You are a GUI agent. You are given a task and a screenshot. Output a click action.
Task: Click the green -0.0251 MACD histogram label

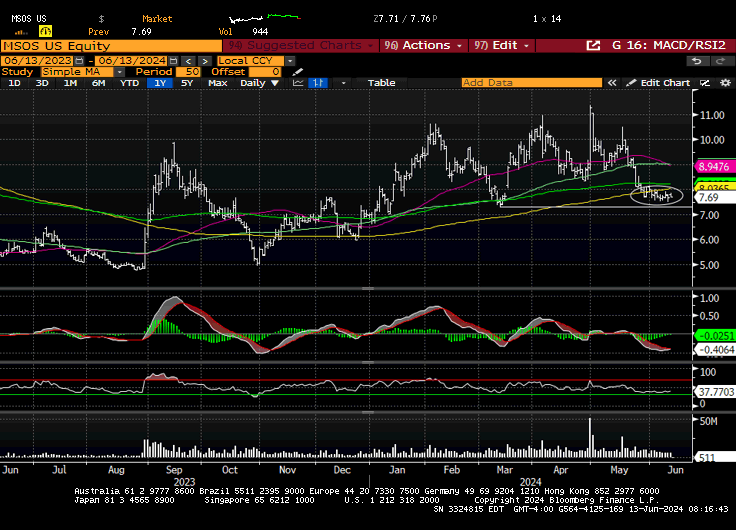click(716, 336)
